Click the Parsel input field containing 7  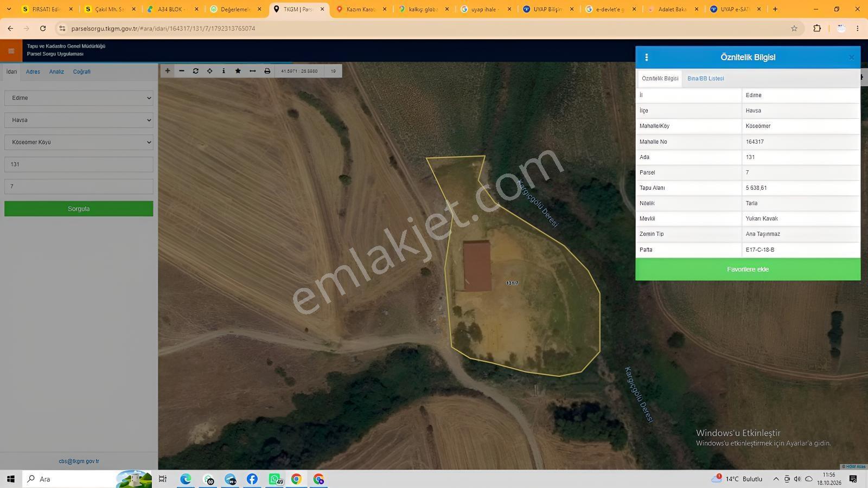click(x=79, y=187)
